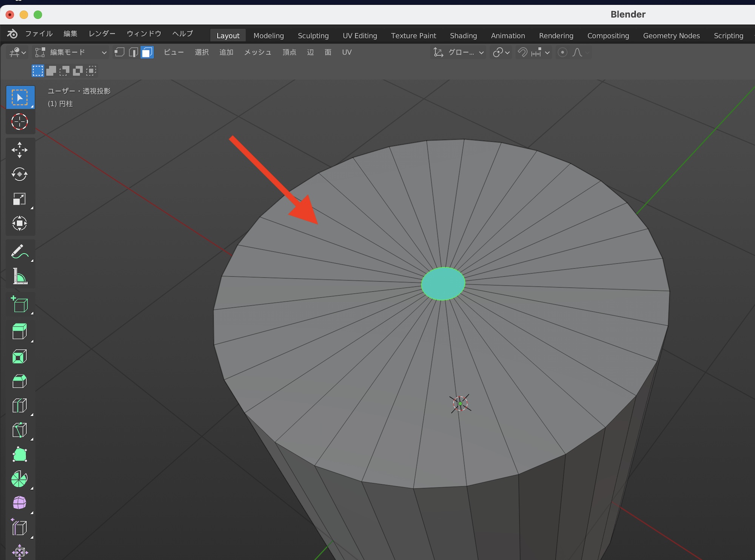The height and width of the screenshot is (560, 755).
Task: Select the Annotate pencil tool
Action: tap(20, 252)
